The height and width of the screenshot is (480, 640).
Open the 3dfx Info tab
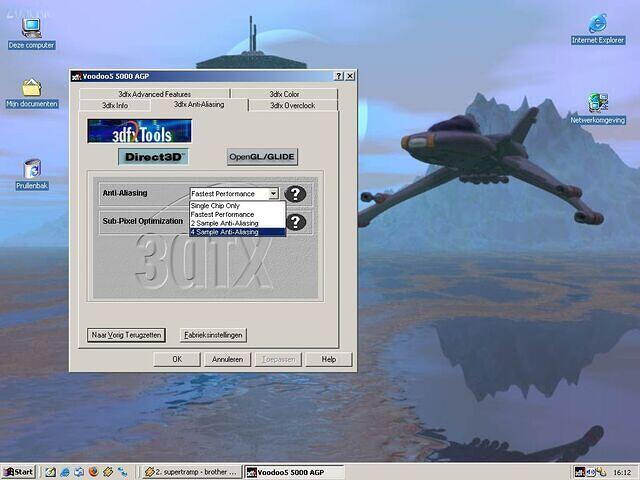click(x=115, y=105)
